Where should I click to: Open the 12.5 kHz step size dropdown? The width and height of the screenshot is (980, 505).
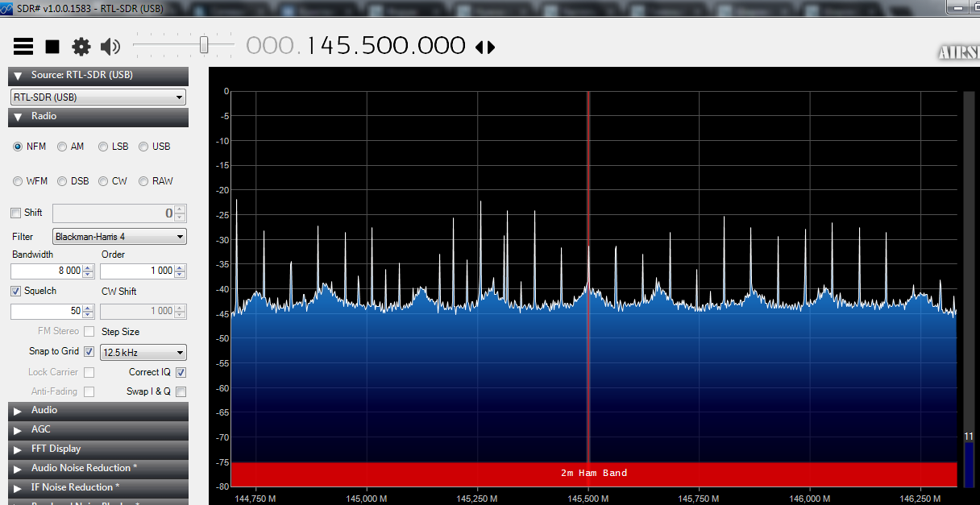pos(143,353)
